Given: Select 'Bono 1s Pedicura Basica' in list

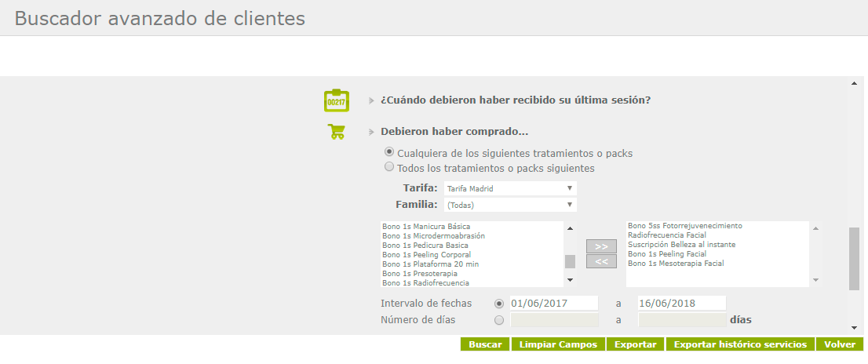Looking at the screenshot, I should click(x=425, y=245).
